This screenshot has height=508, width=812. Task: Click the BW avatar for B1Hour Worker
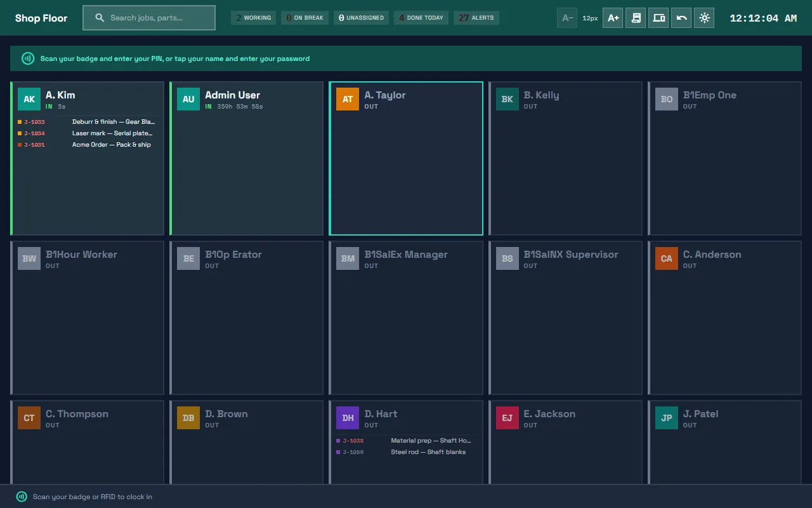click(x=29, y=258)
